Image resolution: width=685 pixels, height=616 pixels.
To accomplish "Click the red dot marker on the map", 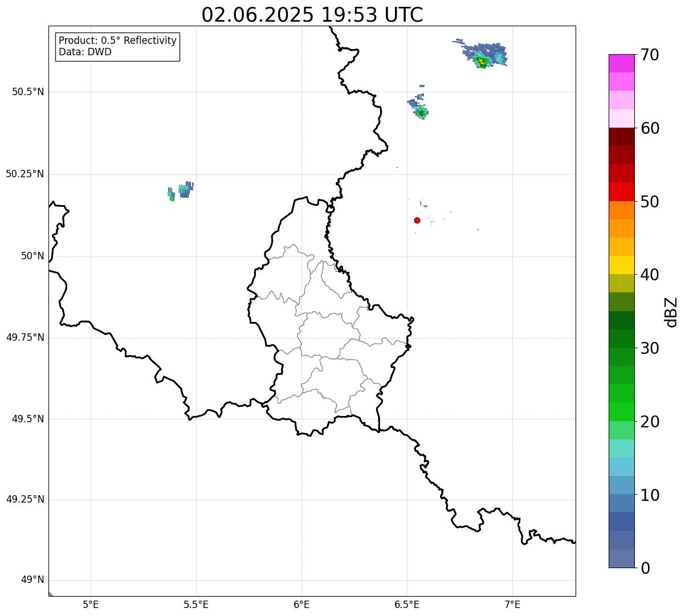I will tap(417, 221).
